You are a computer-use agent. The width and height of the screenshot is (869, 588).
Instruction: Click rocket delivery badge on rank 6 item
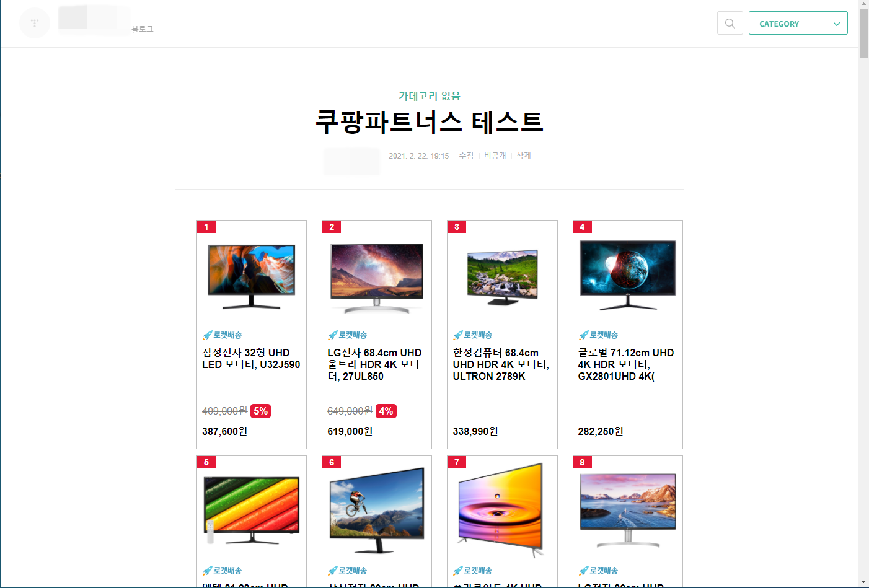[x=347, y=571]
